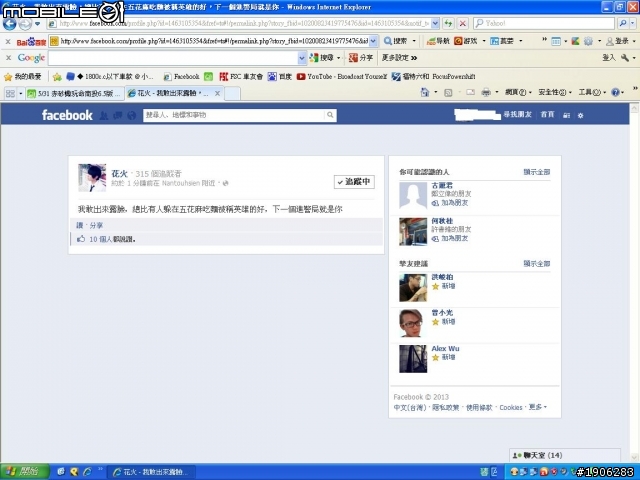Viewport: 640px width, 480px height.
Task: Click the Facebook search input field
Action: 234,115
